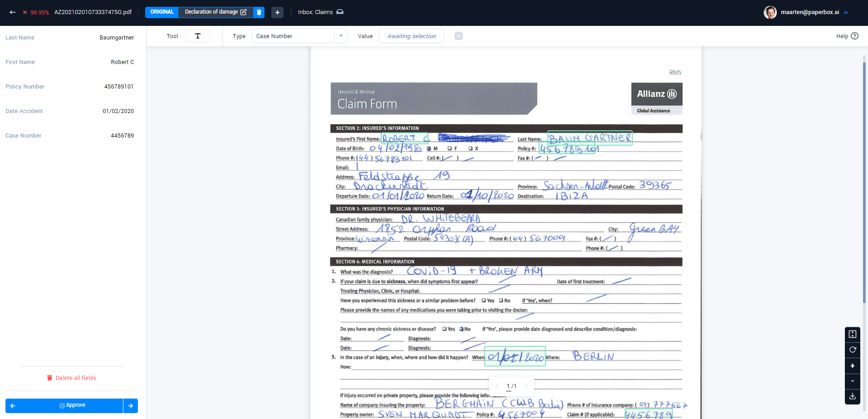Rotate the document using the rotate icon
Image resolution: width=868 pixels, height=419 pixels.
pyautogui.click(x=852, y=350)
